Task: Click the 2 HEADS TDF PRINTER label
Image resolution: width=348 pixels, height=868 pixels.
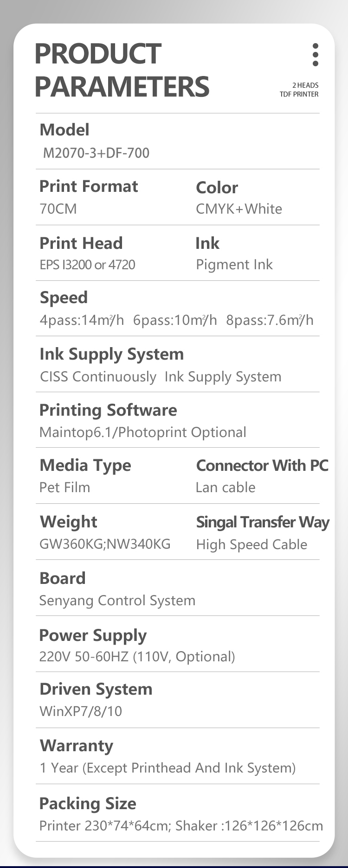Action: [x=299, y=89]
